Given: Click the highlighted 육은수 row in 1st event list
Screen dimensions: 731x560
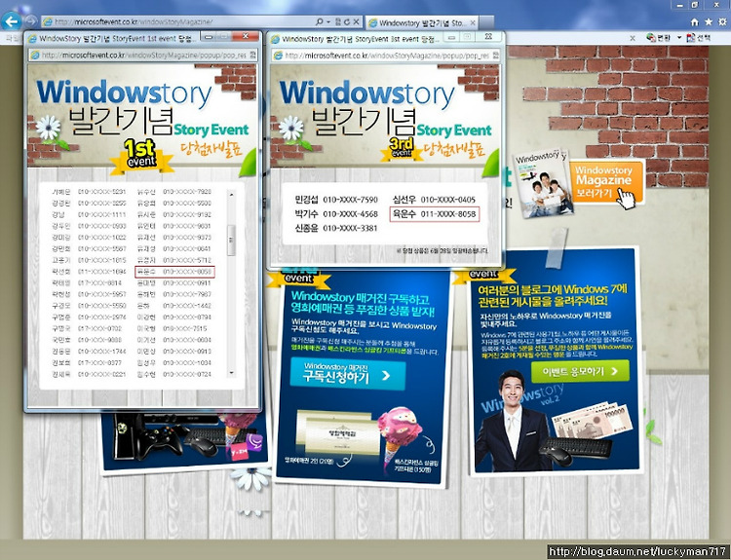Looking at the screenshot, I should click(x=174, y=272).
